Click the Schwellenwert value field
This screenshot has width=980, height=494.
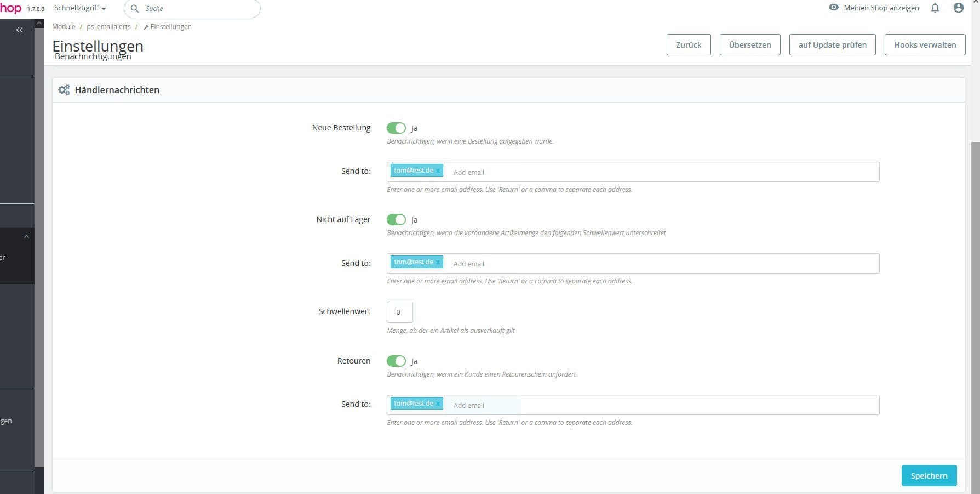400,312
